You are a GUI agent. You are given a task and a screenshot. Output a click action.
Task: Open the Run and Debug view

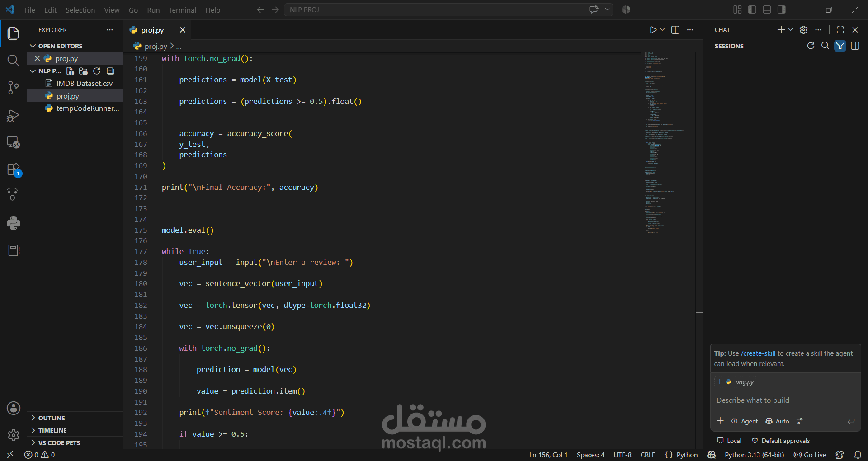point(14,115)
